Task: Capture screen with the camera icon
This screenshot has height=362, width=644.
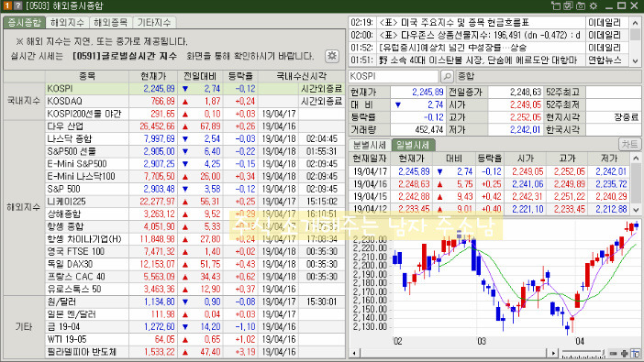Action: (x=581, y=5)
